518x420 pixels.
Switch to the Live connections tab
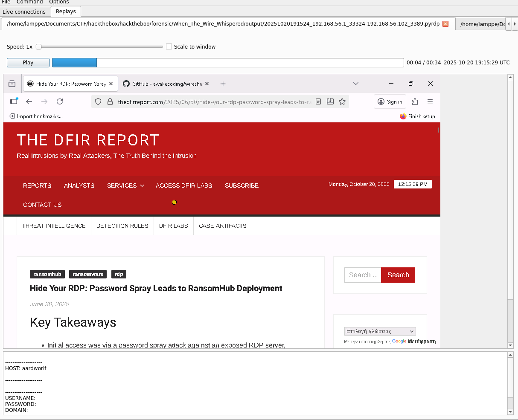click(24, 12)
